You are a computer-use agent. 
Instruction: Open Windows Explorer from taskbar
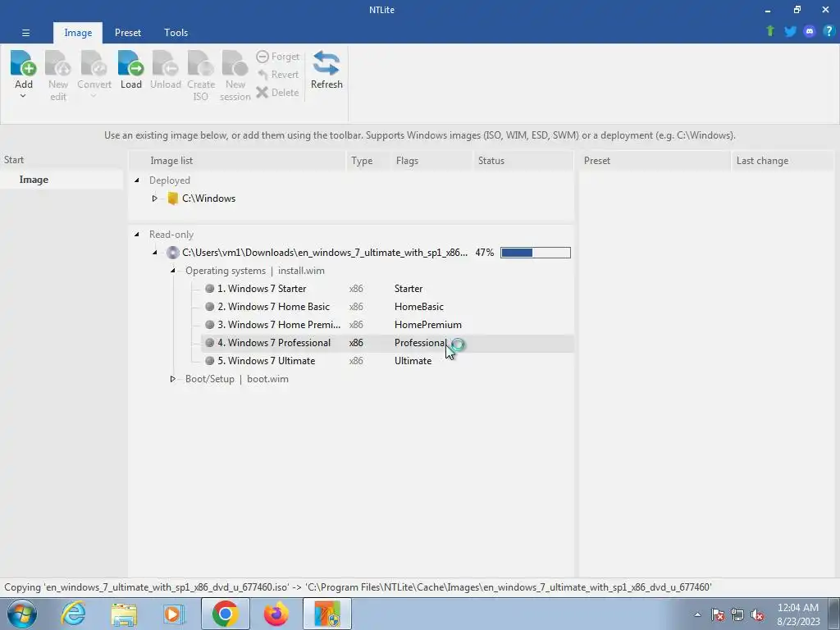[124, 614]
